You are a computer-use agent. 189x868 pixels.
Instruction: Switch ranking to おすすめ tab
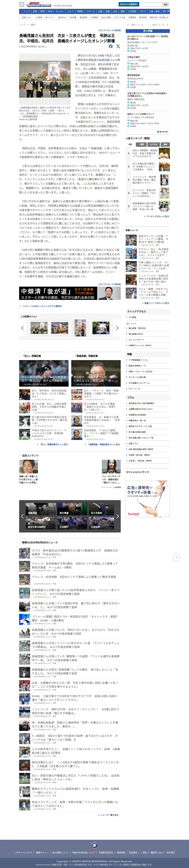click(154, 144)
